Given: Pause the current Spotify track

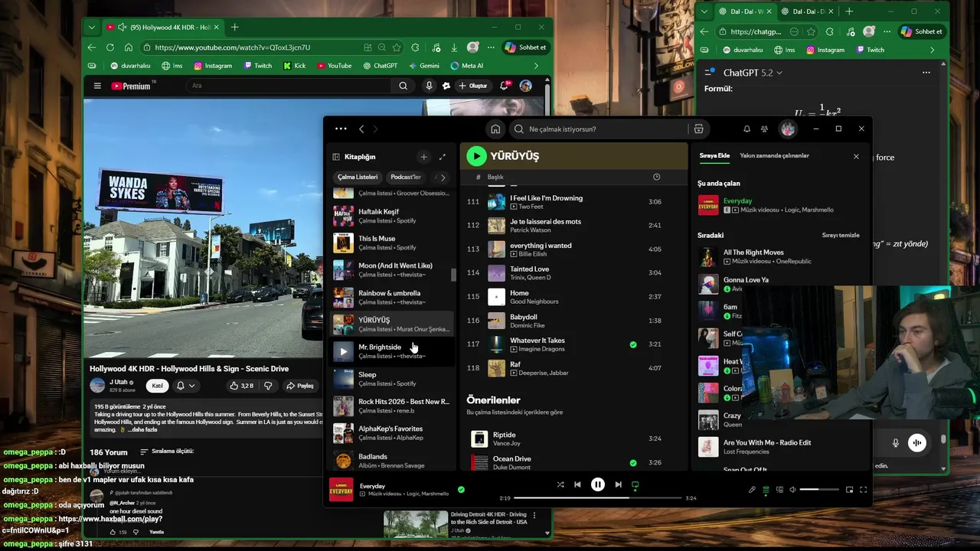Looking at the screenshot, I should point(598,484).
